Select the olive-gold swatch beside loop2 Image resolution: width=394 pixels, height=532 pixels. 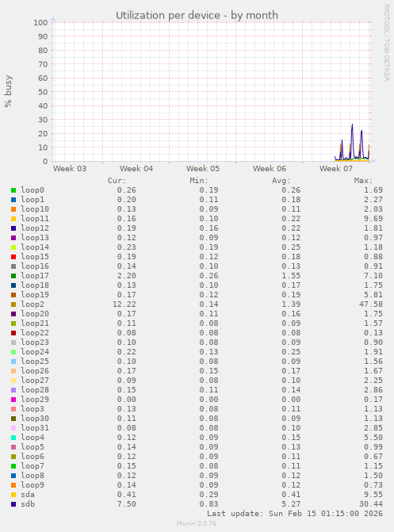pos(13,304)
